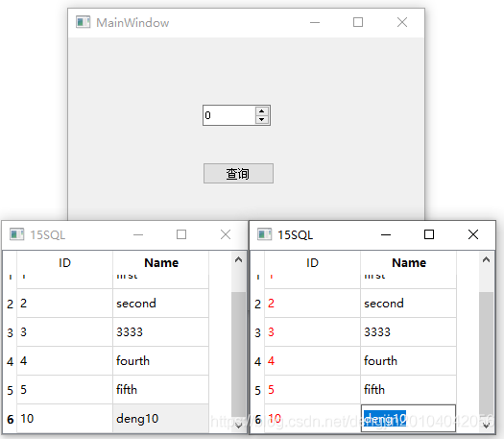Viewport: 504px width, 439px height.
Task: Select '3333' cell in left 15SQL table
Action: (x=160, y=332)
